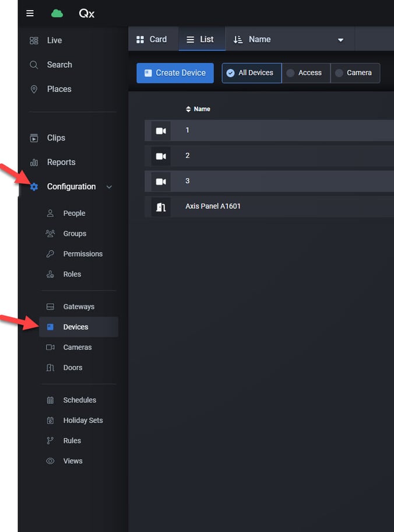Viewport: 394px width, 532px height.
Task: Switch to Card view tab
Action: tap(154, 39)
